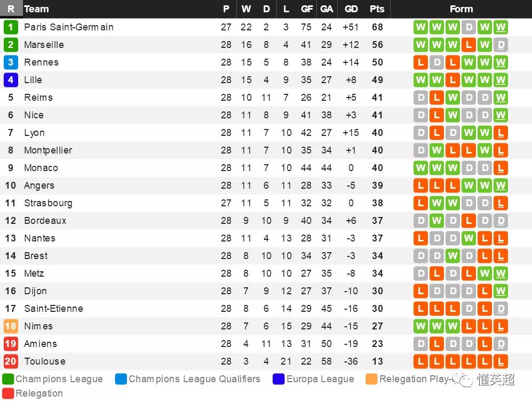Click the Form column header
The image size is (532, 403).
[461, 9]
